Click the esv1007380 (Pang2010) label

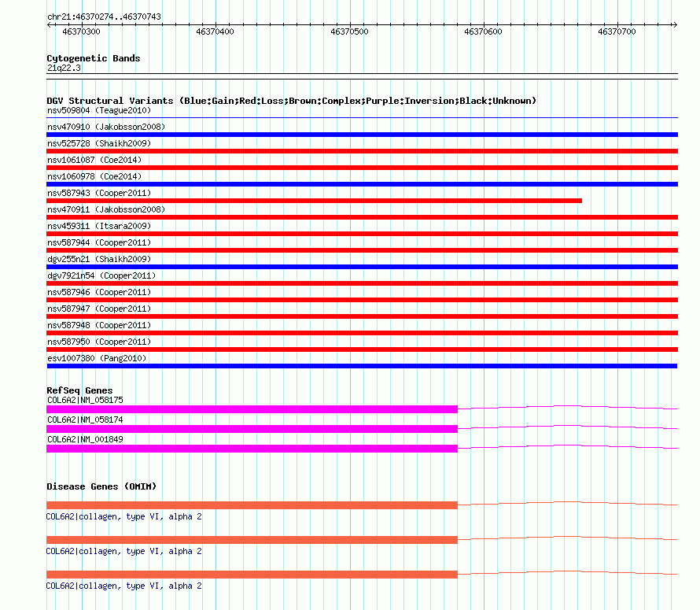tap(97, 358)
